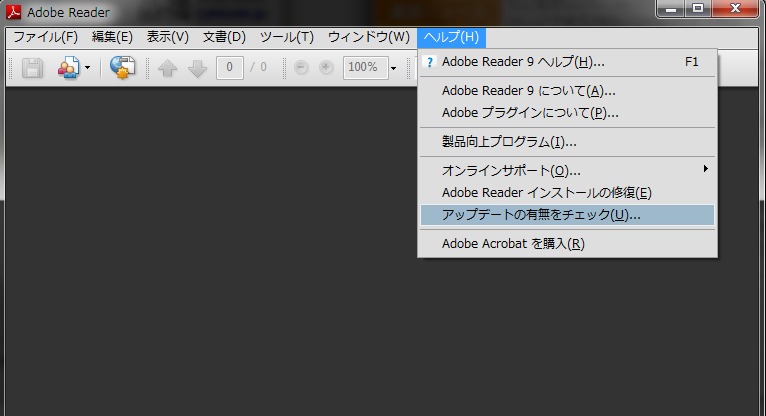Choose アップデートの有無をチェック(U)
This screenshot has width=766, height=416.
click(x=567, y=215)
